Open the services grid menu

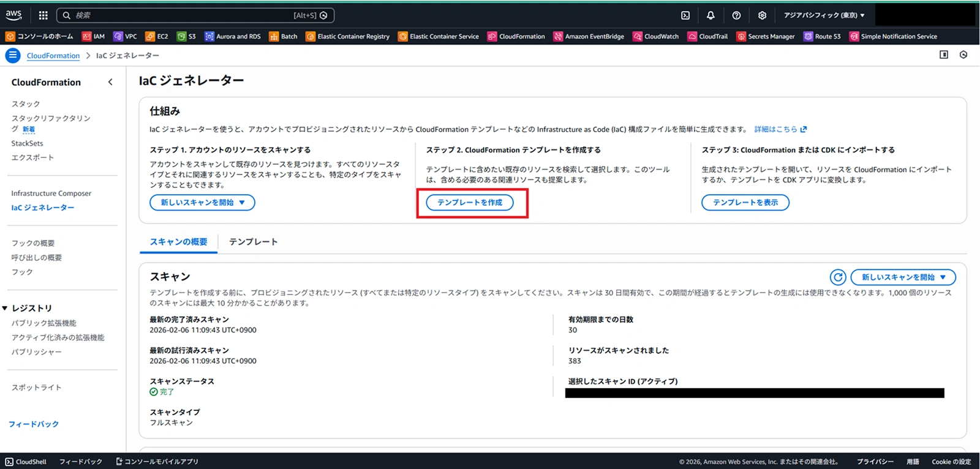point(43,15)
